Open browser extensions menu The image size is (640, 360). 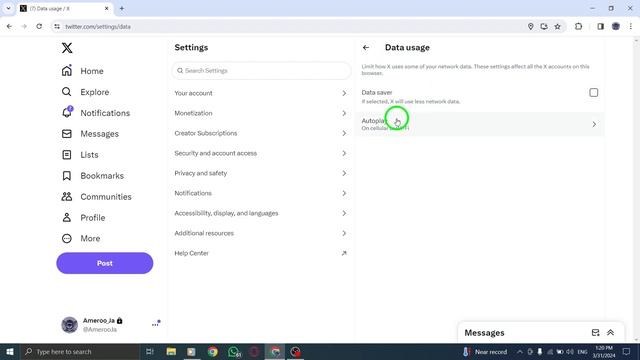click(578, 27)
